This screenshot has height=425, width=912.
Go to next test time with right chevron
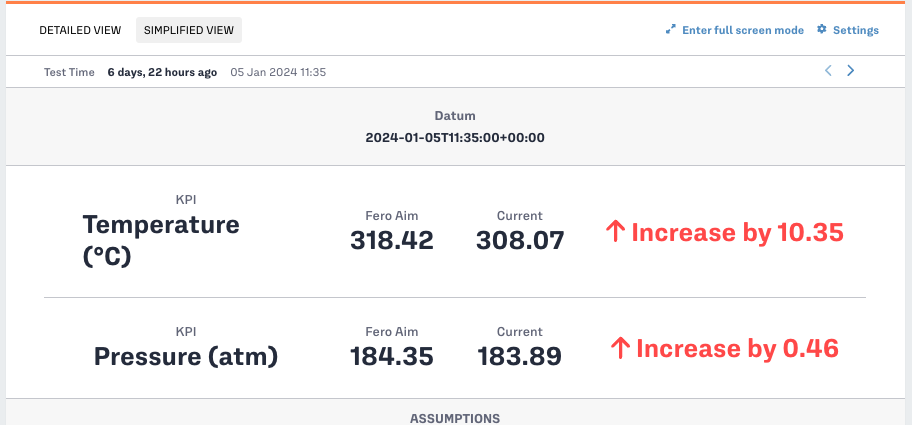click(x=851, y=71)
